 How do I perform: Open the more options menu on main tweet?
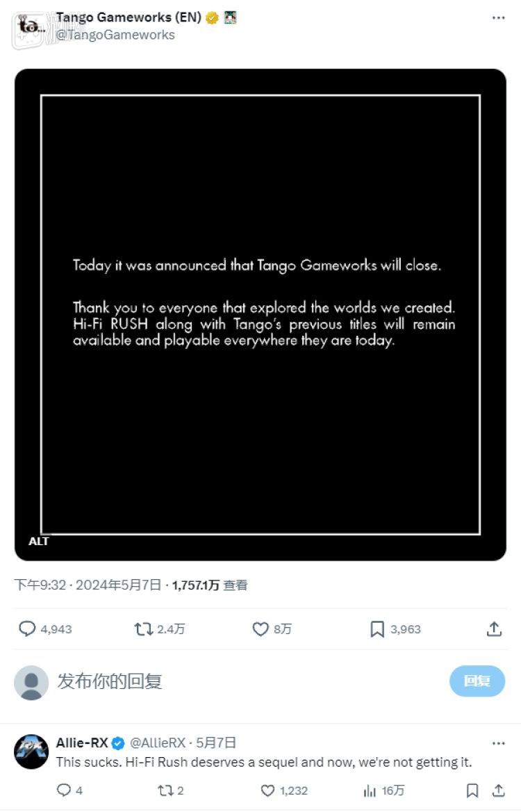point(498,18)
